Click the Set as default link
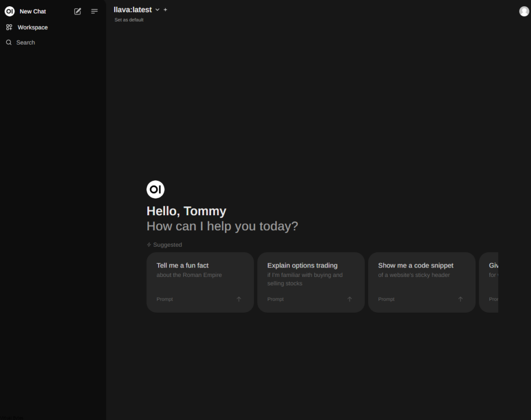This screenshot has width=531, height=420. pos(129,20)
